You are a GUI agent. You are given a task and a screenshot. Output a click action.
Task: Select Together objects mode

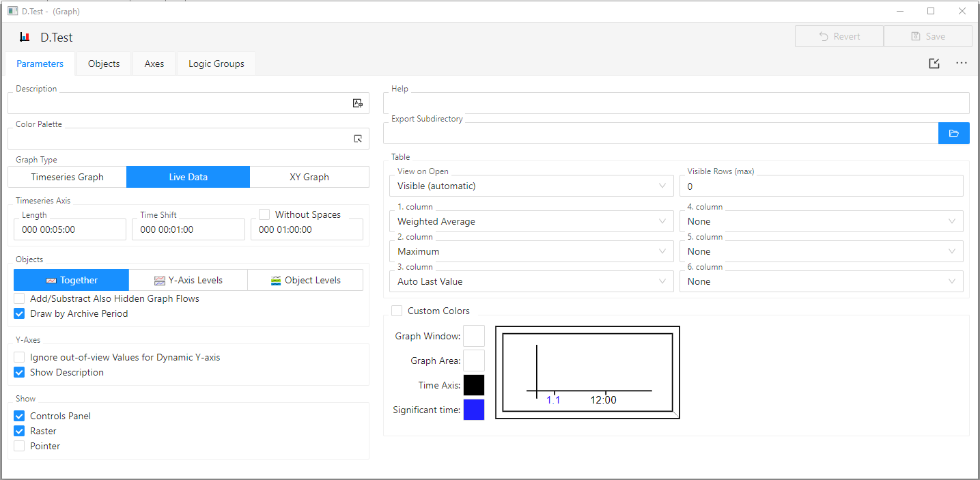(71, 280)
